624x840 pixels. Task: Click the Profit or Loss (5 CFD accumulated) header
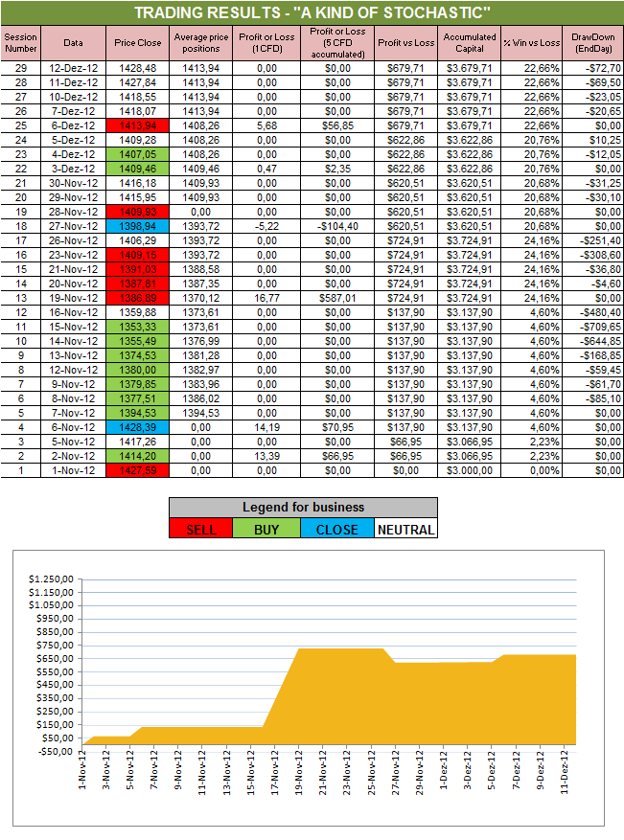[337, 43]
